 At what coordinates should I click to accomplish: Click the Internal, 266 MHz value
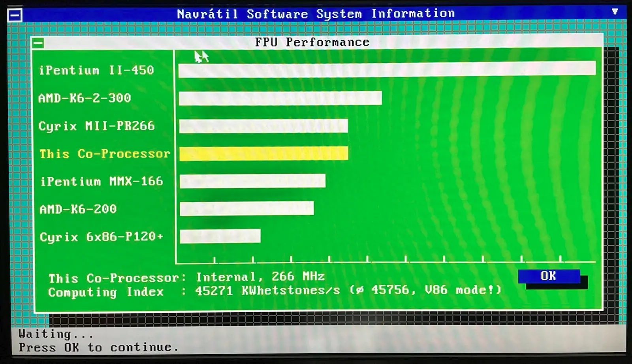click(x=261, y=277)
